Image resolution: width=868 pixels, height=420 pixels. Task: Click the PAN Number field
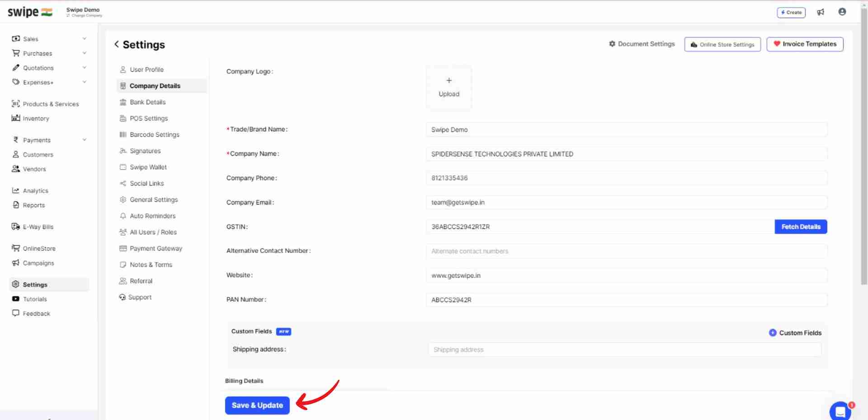click(x=627, y=300)
